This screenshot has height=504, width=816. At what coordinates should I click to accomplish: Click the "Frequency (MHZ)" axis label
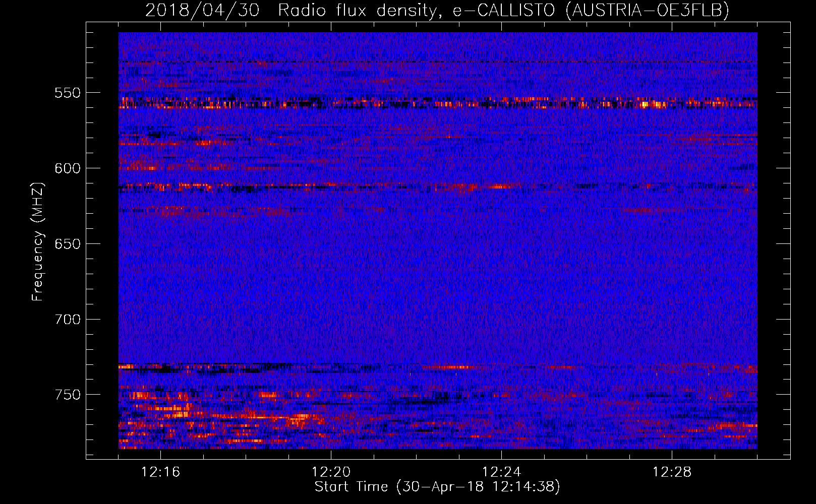pos(38,241)
